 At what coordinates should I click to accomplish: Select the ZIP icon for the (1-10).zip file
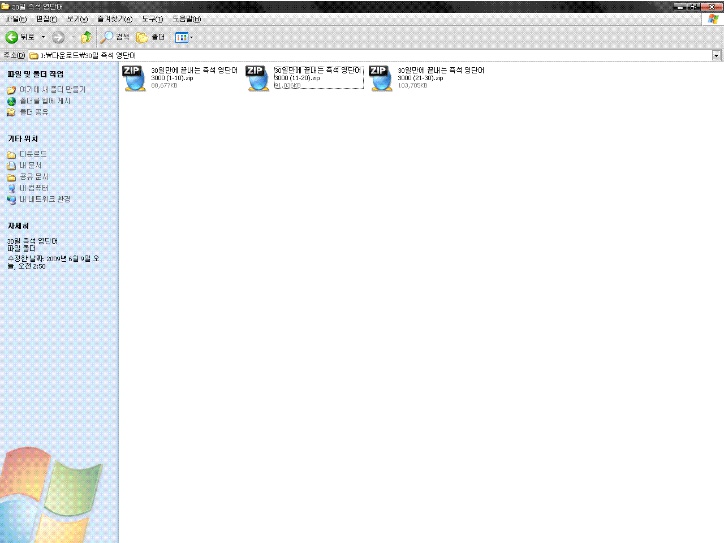134,78
